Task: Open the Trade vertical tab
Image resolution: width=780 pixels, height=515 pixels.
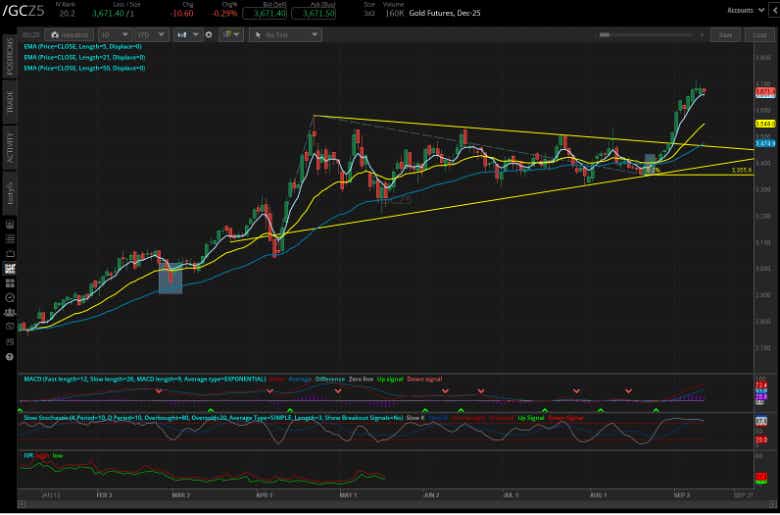Action: (x=9, y=102)
